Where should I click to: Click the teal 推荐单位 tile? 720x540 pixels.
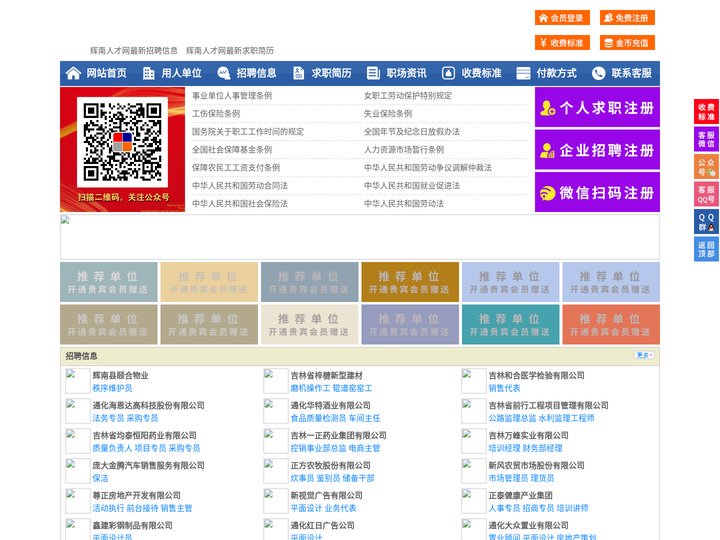511,324
